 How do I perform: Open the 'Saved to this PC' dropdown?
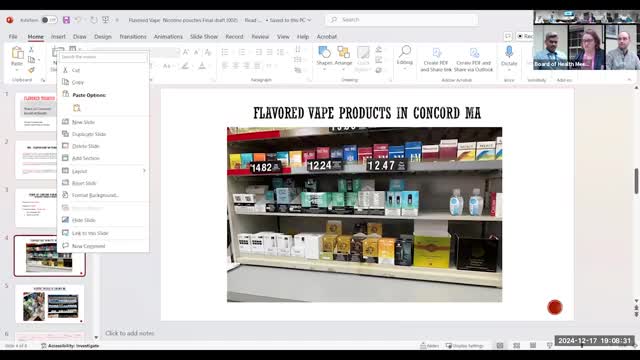pos(289,20)
